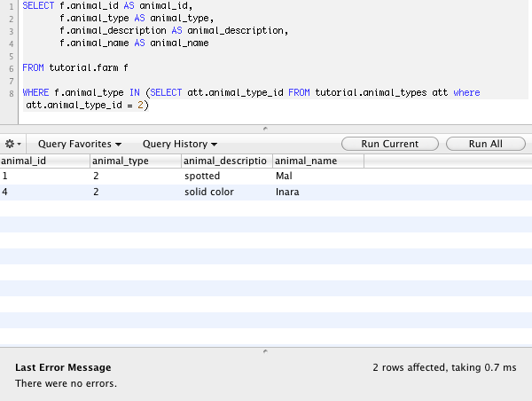Open the gear actions menu
532x401 pixels.
point(13,144)
